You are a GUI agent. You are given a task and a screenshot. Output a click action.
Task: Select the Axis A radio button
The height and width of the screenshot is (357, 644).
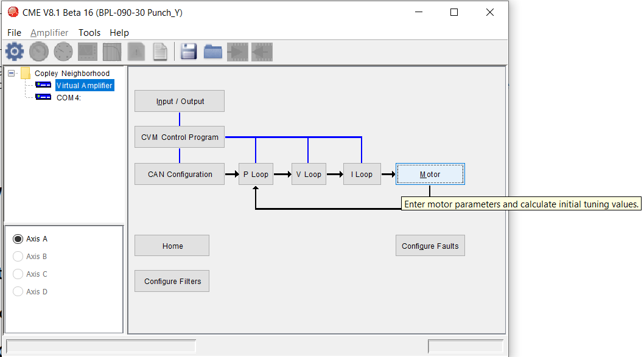point(18,239)
